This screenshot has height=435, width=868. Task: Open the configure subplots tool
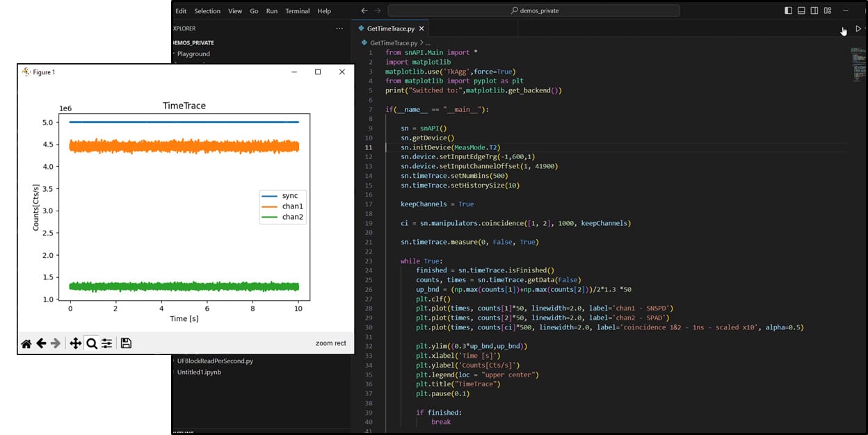coord(106,343)
